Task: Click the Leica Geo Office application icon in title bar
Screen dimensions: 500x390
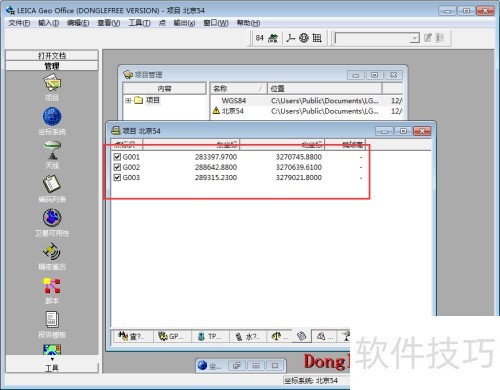Action: pyautogui.click(x=10, y=10)
